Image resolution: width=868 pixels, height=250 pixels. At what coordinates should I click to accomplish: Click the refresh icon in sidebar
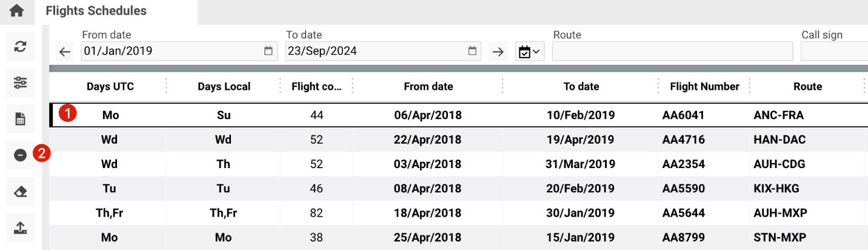coord(21,47)
